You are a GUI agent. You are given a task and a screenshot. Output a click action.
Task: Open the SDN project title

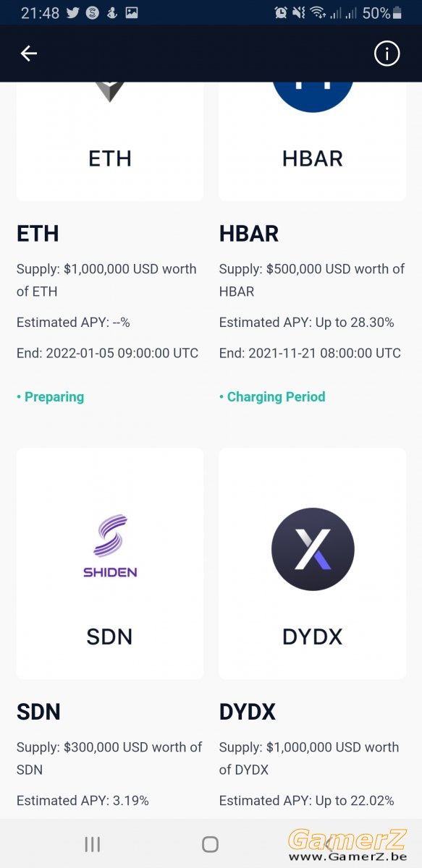coord(38,712)
